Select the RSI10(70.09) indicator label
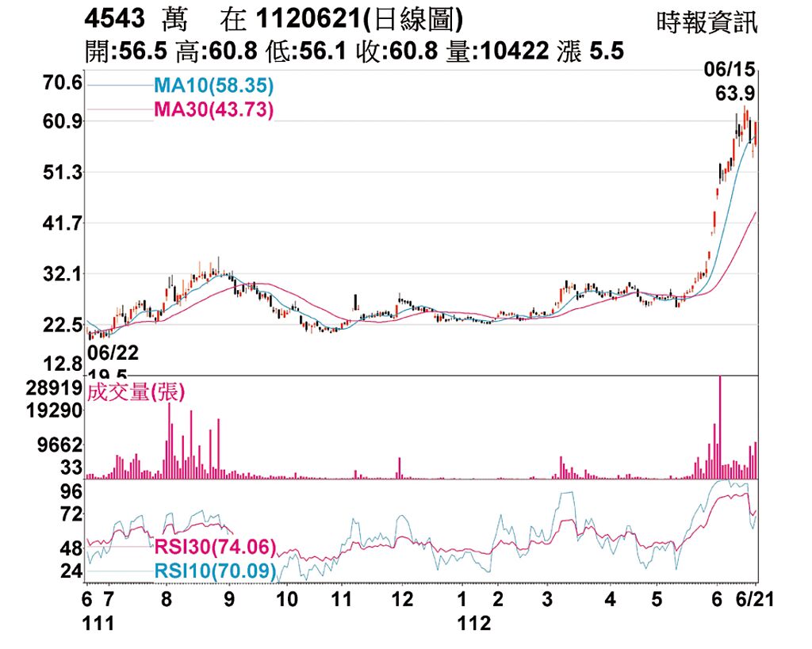This screenshot has width=812, height=649. (215, 571)
